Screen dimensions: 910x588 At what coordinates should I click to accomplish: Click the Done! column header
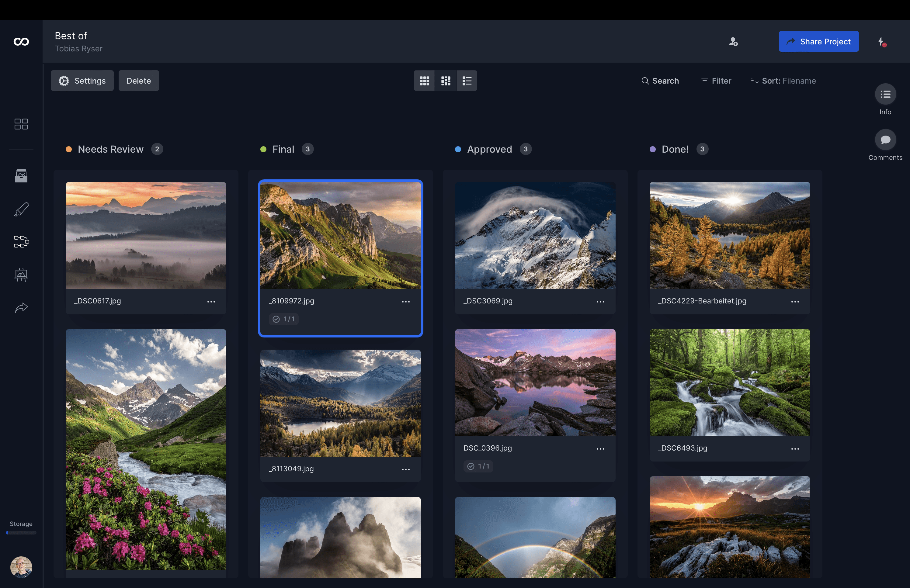point(675,149)
